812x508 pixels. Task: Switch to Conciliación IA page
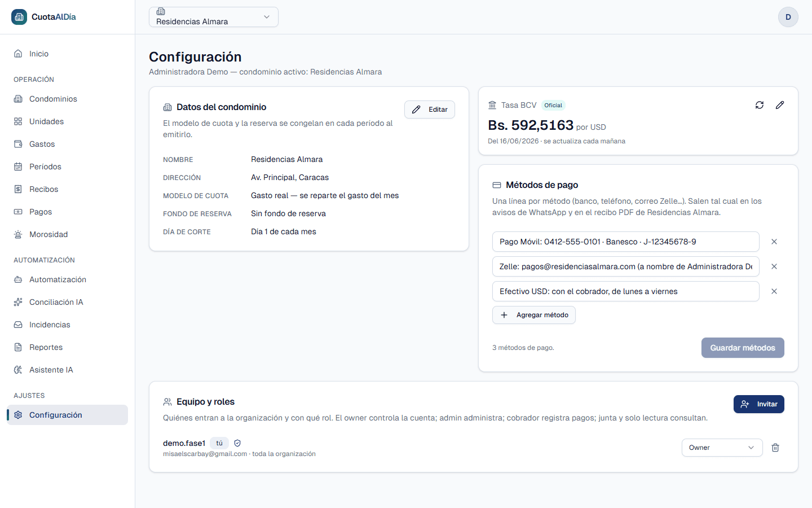coord(68,302)
